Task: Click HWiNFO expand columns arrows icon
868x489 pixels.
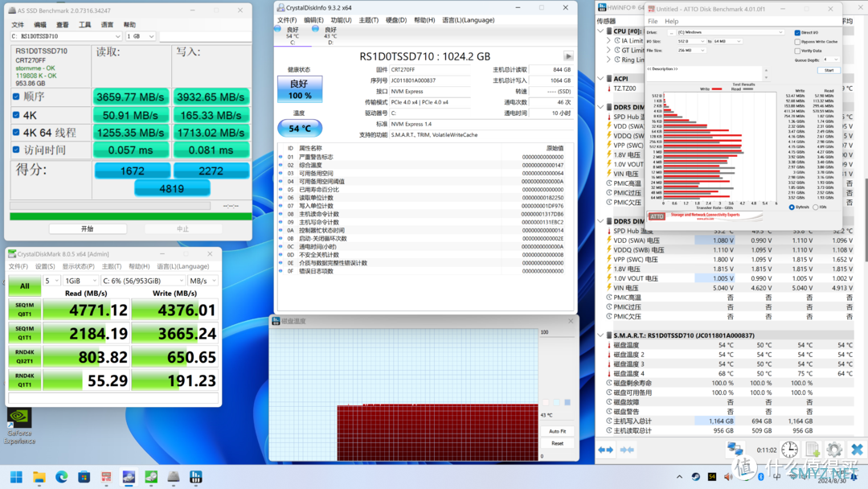Action: 606,450
